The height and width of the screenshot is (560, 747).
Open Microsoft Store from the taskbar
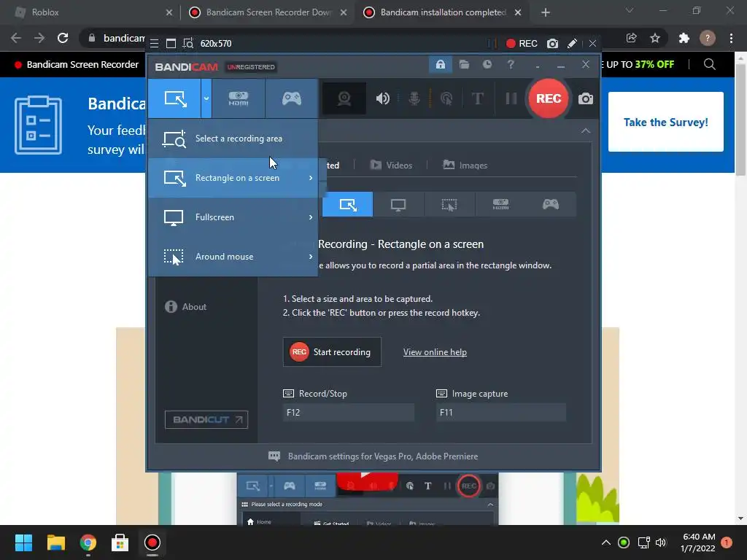(x=120, y=542)
